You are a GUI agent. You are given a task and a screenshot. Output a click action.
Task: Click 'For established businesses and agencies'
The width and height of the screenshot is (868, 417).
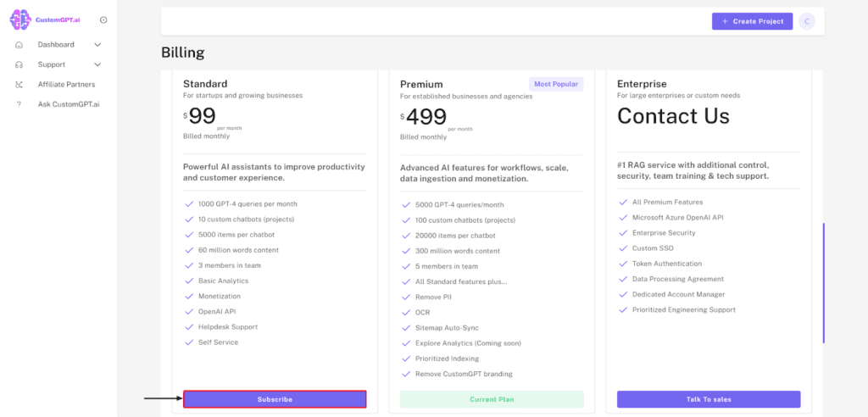pyautogui.click(x=466, y=97)
